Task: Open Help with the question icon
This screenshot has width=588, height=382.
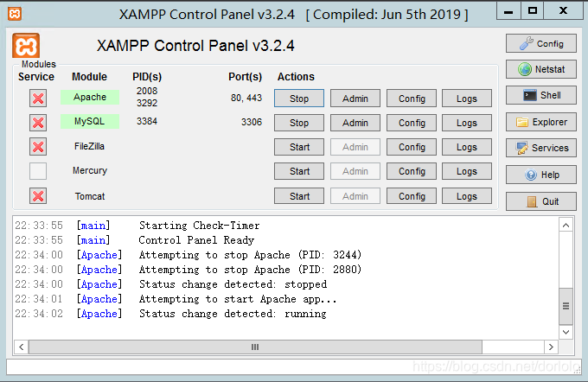Action: [x=540, y=175]
